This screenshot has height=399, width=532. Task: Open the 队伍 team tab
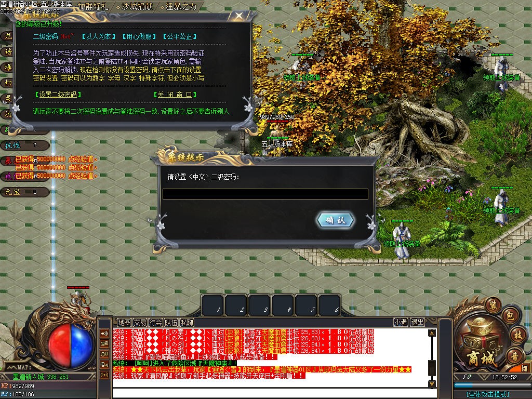(171, 322)
